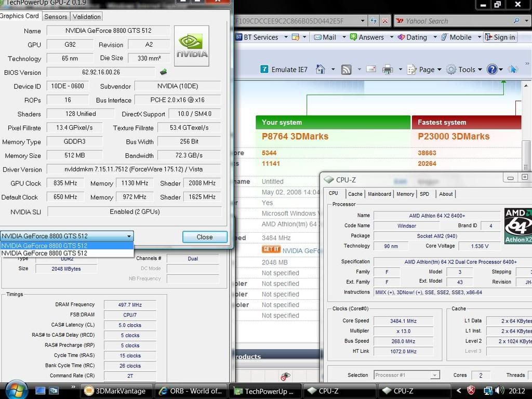Open the search provider dropdown arrow

pos(526,21)
